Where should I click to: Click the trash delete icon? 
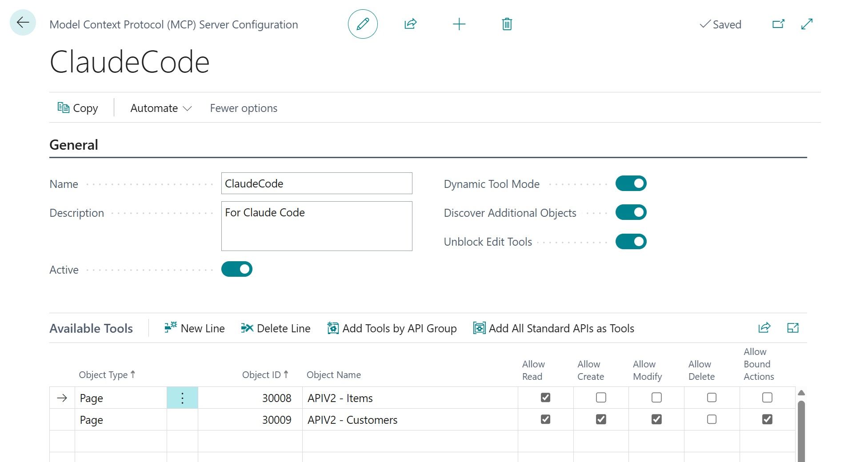pyautogui.click(x=507, y=24)
